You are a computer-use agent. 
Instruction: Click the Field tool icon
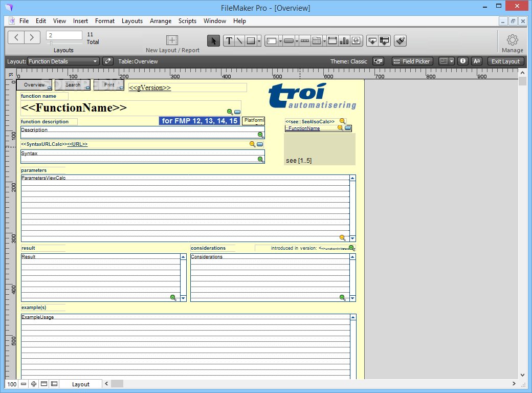[372, 41]
